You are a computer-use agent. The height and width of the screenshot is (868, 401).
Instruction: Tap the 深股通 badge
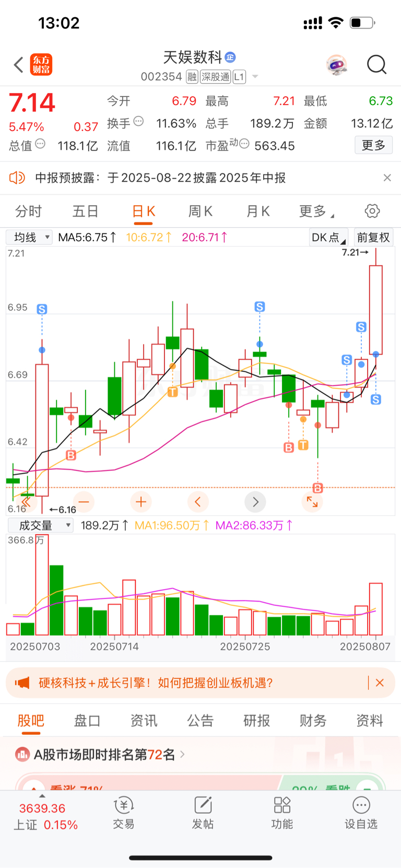point(216,77)
